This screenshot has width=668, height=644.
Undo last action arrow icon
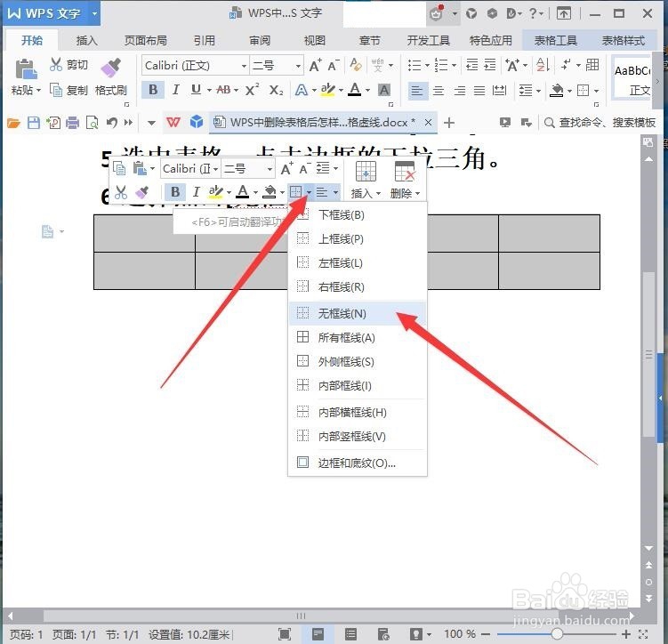click(111, 123)
